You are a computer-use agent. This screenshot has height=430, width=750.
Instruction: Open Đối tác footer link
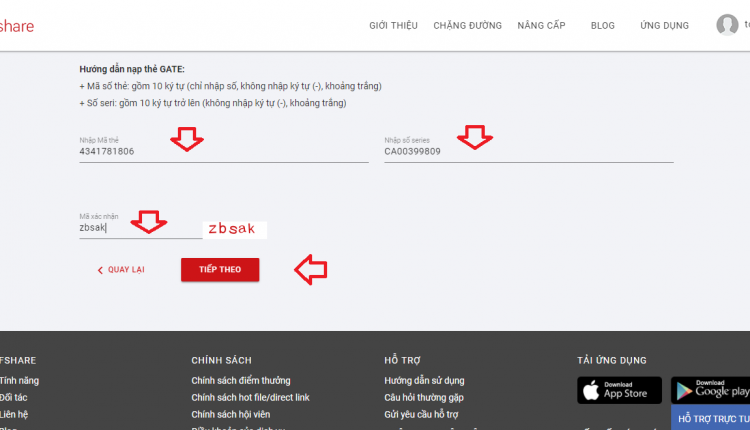(13, 397)
